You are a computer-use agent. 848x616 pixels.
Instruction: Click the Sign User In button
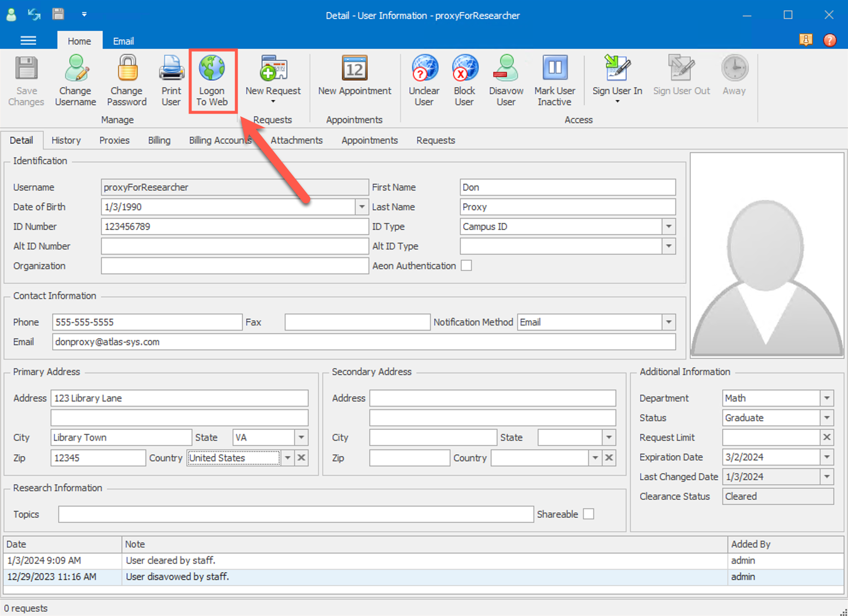point(617,79)
